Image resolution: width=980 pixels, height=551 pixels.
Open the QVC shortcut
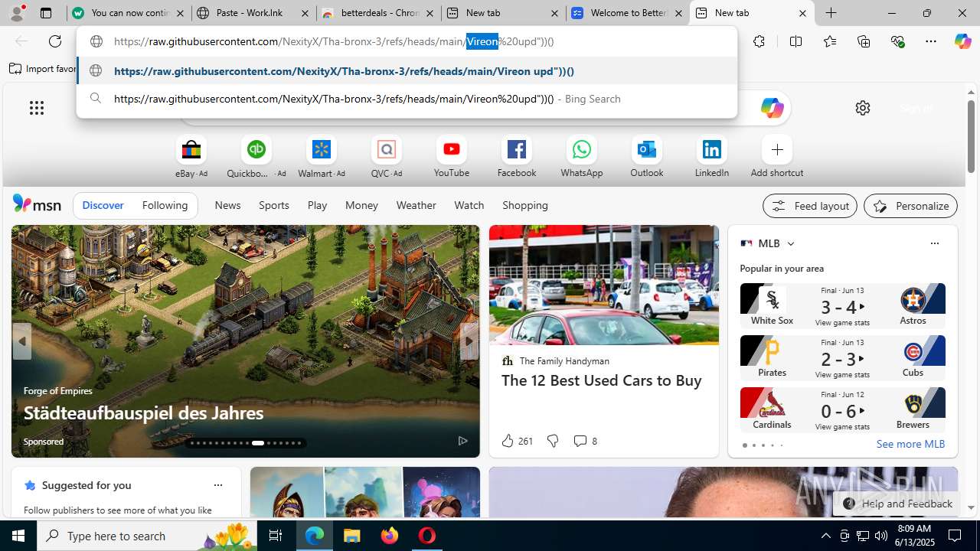click(x=386, y=157)
